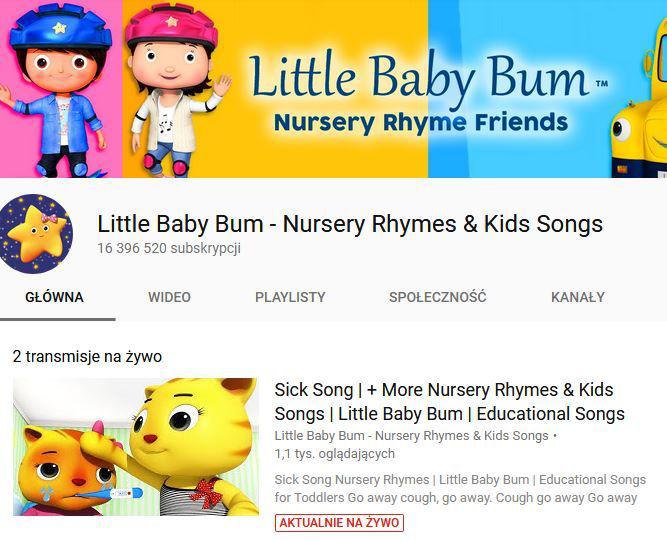Click the channel name under the video title
Viewport: 667px width, 540px height.
point(411,436)
